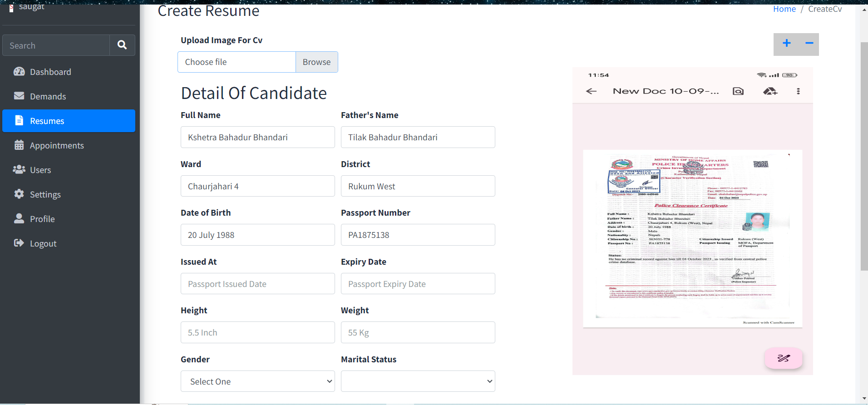Click the Appointments calendar icon

(x=19, y=145)
